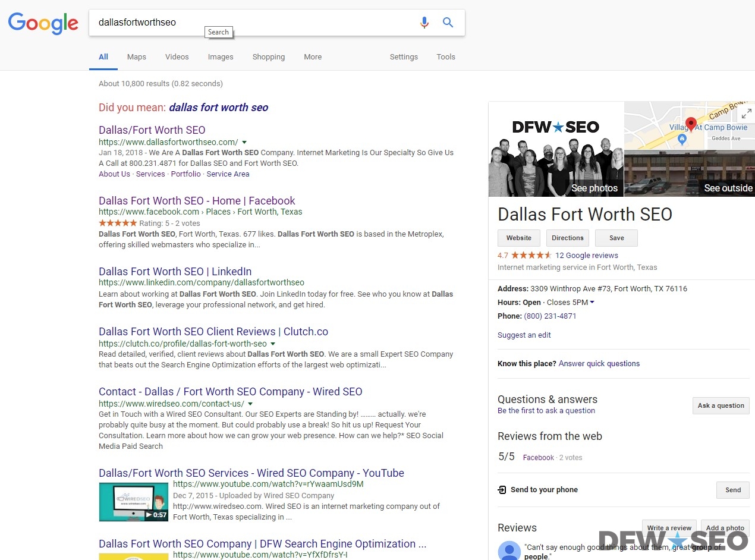Open the About Us sitelink
The width and height of the screenshot is (755, 560).
(x=114, y=174)
